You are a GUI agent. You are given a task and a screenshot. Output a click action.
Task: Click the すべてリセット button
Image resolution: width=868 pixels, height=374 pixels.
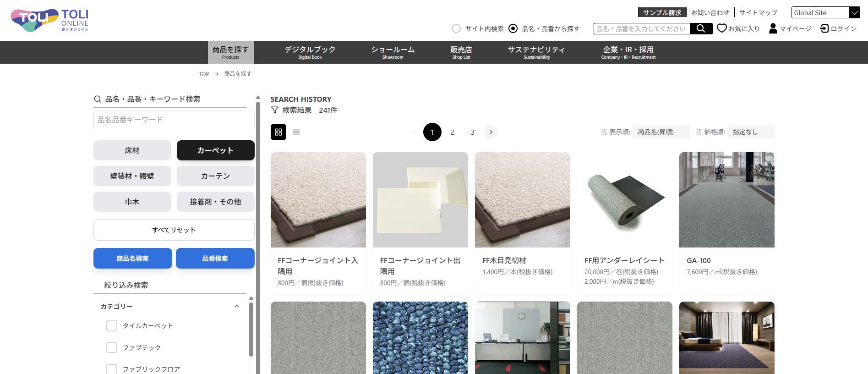[174, 230]
